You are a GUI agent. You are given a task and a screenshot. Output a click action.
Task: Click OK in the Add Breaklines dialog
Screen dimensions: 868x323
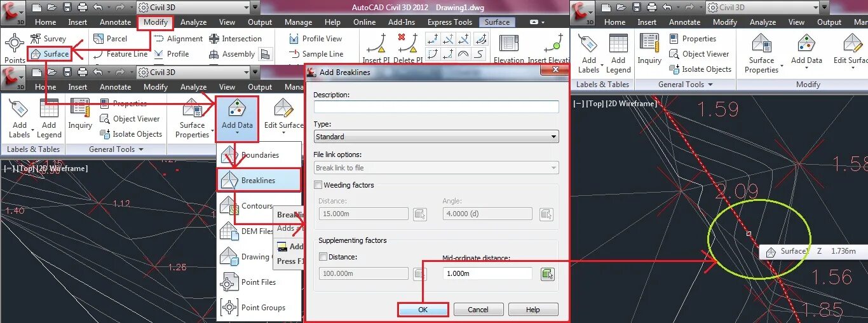click(x=423, y=310)
